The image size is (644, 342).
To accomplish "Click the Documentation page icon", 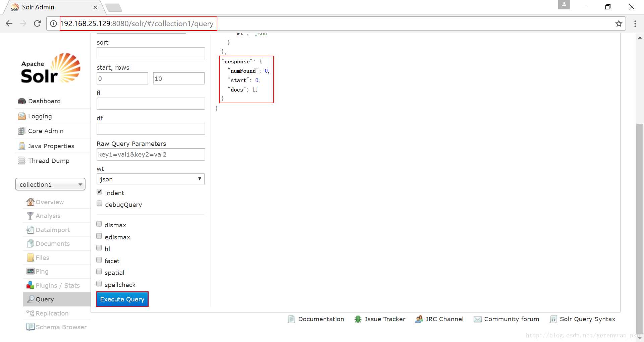I will (x=291, y=319).
